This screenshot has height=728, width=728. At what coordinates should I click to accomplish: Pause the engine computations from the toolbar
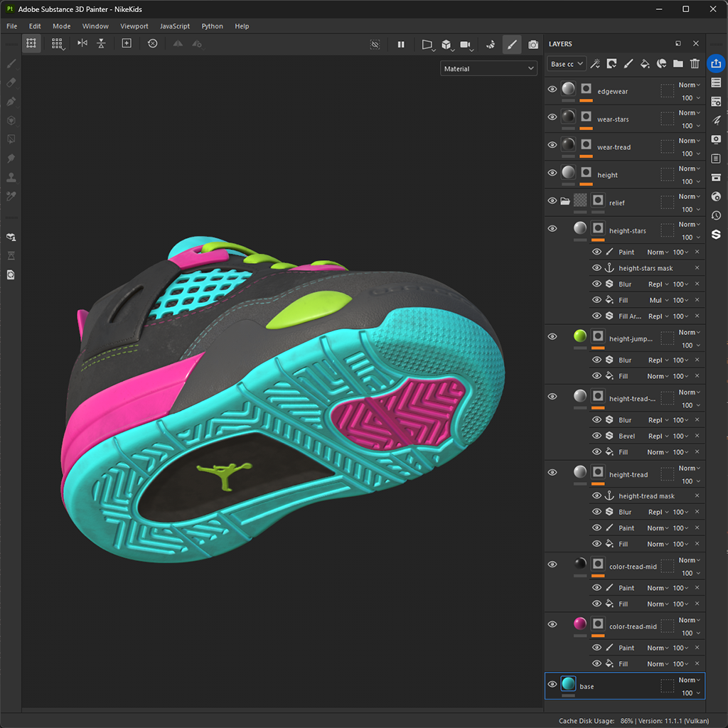(x=401, y=44)
